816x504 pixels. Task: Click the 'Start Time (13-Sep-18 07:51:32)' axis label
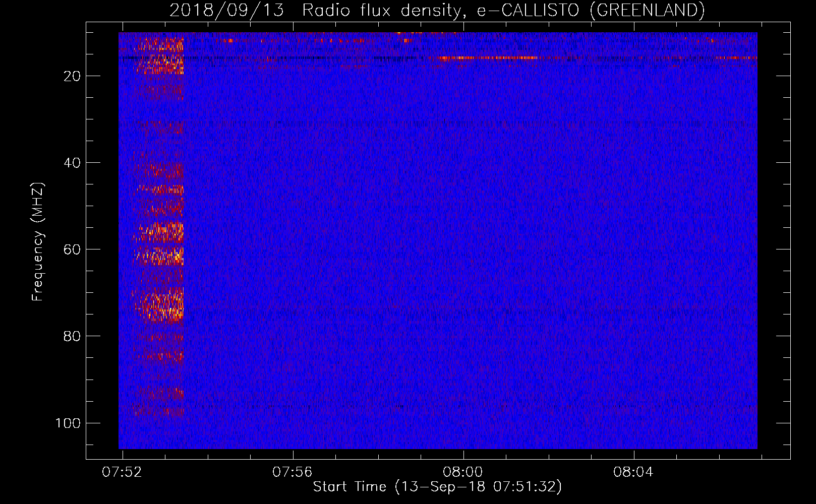pyautogui.click(x=437, y=487)
